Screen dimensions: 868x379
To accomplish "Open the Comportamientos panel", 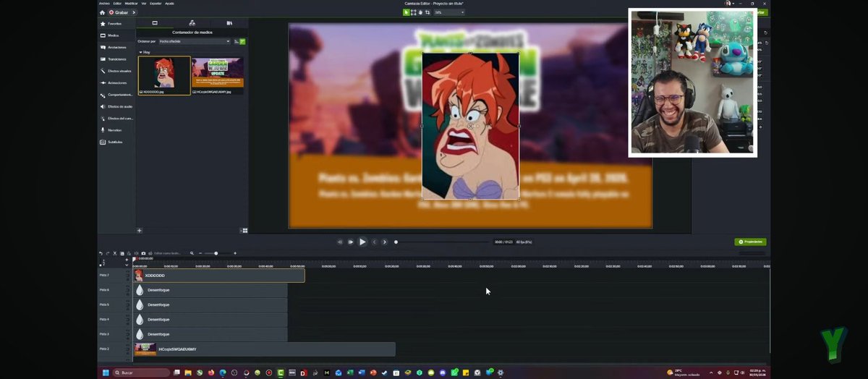I will (116, 95).
